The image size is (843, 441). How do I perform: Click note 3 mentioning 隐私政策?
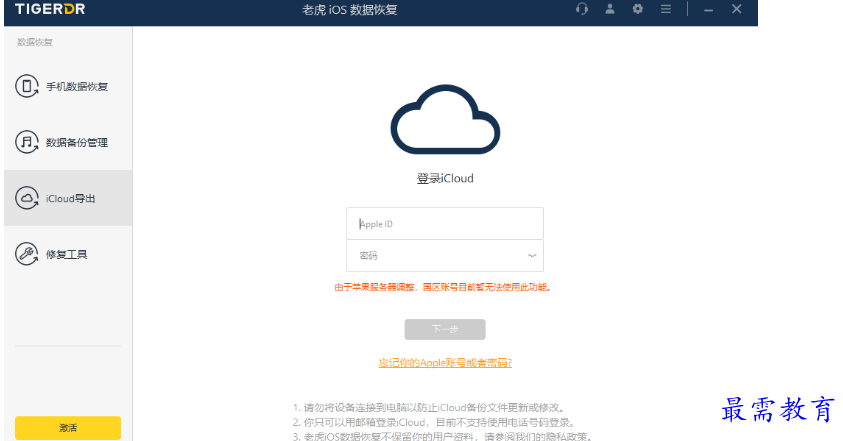point(442,436)
